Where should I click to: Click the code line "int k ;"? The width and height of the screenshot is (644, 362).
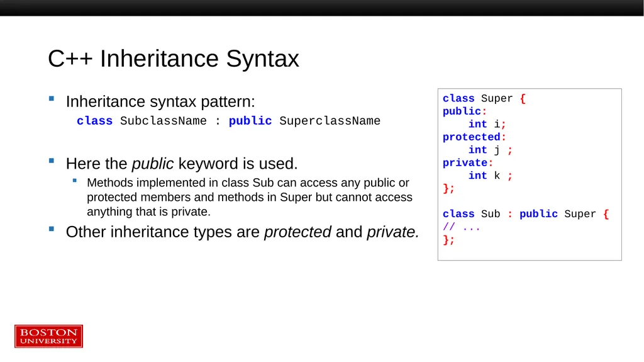[491, 176]
